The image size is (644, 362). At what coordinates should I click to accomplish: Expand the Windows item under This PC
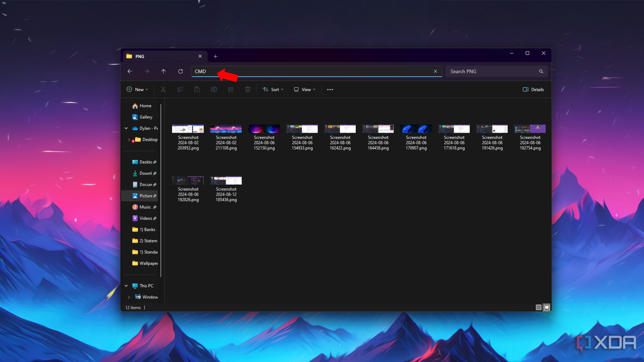(129, 297)
